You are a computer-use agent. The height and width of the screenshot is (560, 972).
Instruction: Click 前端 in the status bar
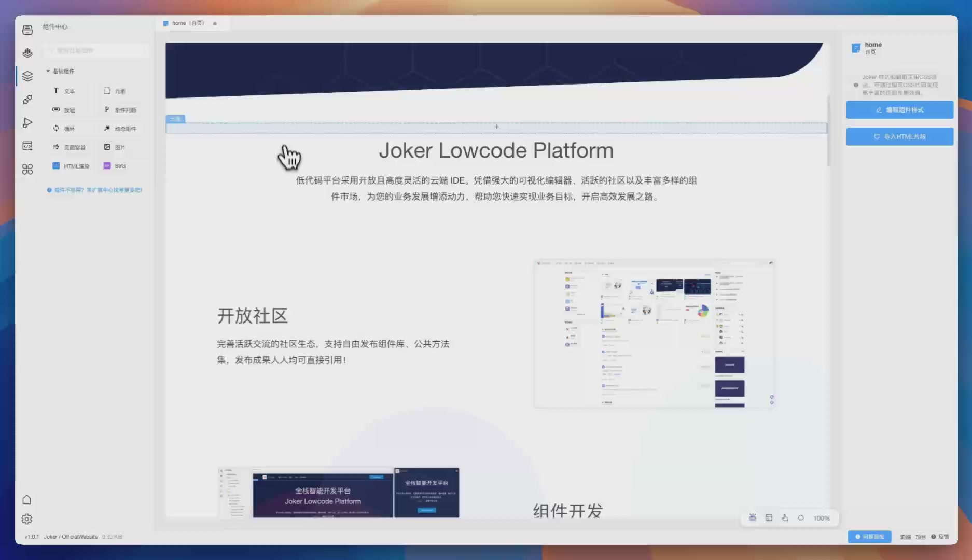click(906, 537)
